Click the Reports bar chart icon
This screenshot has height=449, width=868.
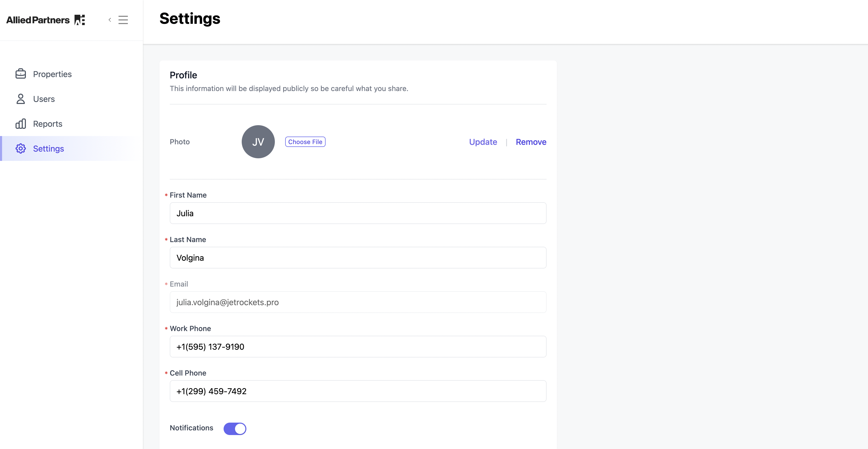point(20,124)
